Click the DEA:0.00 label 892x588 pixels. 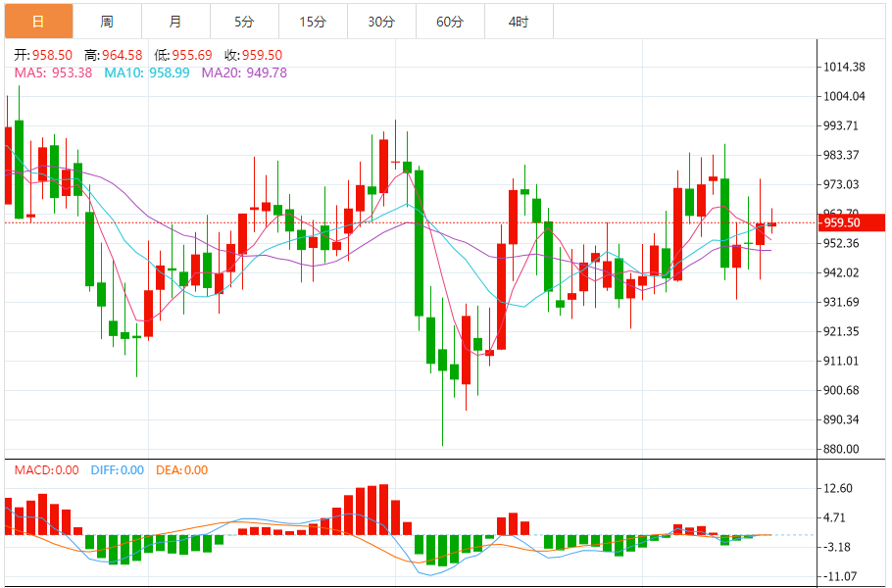tap(182, 470)
